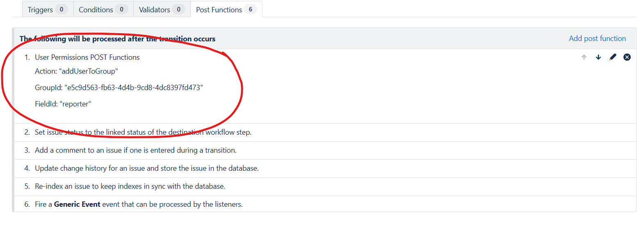Select the Re-index an issue row
Screen dimensions: 644x226
pyautogui.click(x=130, y=186)
